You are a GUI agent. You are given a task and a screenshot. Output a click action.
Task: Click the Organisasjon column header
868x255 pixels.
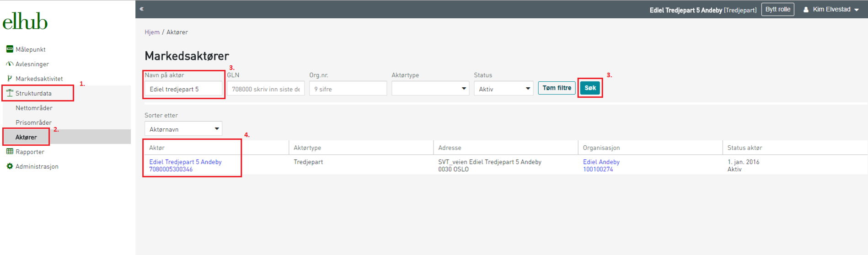click(601, 148)
